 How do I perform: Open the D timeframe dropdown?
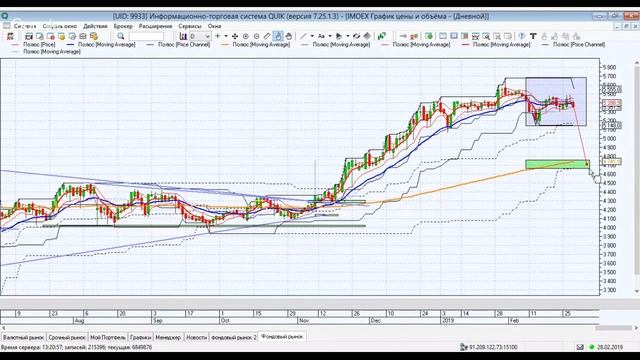click(200, 36)
